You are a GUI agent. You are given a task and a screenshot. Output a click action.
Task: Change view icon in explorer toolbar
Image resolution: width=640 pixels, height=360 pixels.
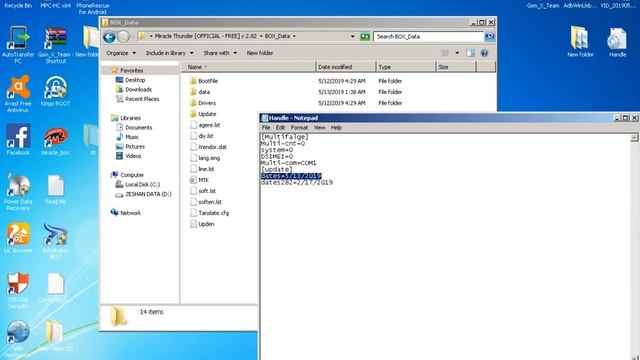point(445,53)
